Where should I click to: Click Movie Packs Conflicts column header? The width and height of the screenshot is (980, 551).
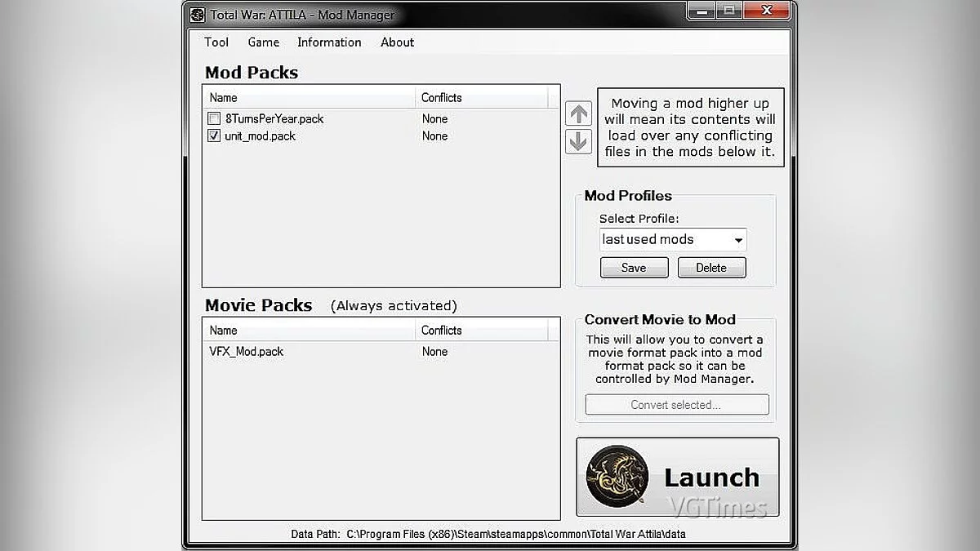click(x=482, y=331)
